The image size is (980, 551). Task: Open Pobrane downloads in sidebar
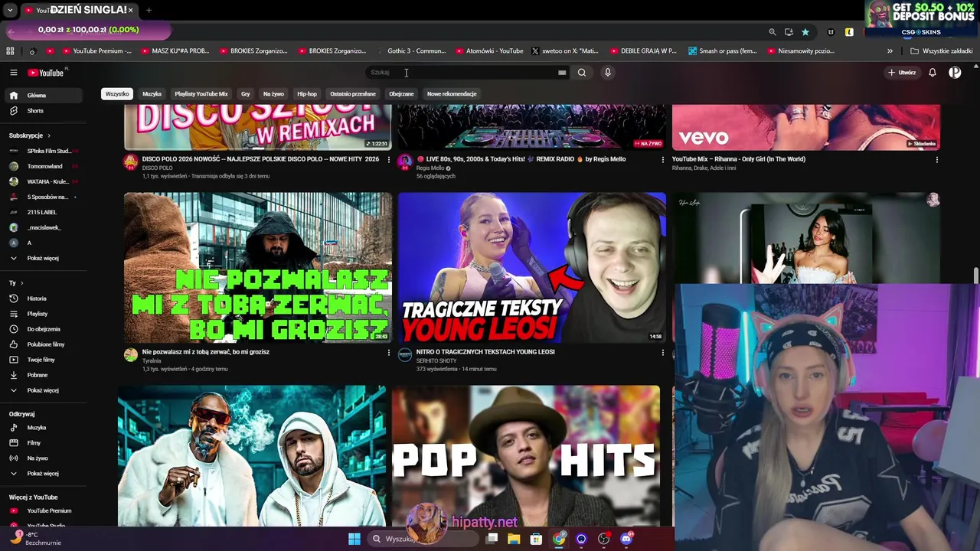pos(44,375)
